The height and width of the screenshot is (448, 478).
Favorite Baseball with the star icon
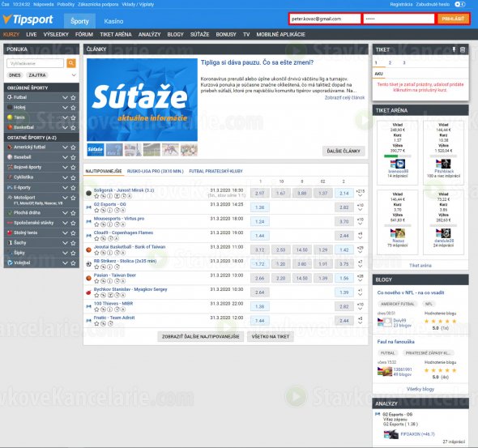point(73,157)
